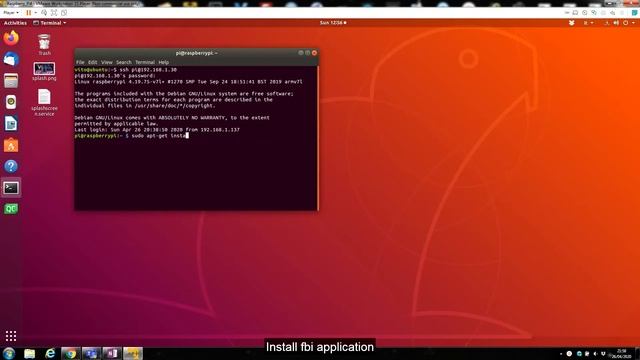Expand the power options arrow beside pause
The image size is (640, 360).
click(x=36, y=13)
